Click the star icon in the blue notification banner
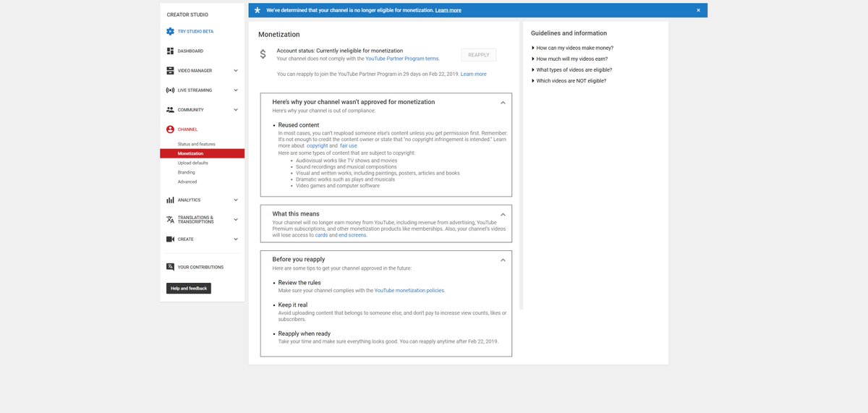 (x=257, y=10)
